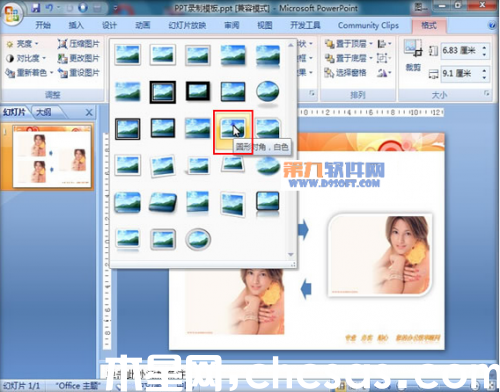Select the rounded picture on slide right side
This screenshot has width=500, height=392.
pyautogui.click(x=380, y=255)
